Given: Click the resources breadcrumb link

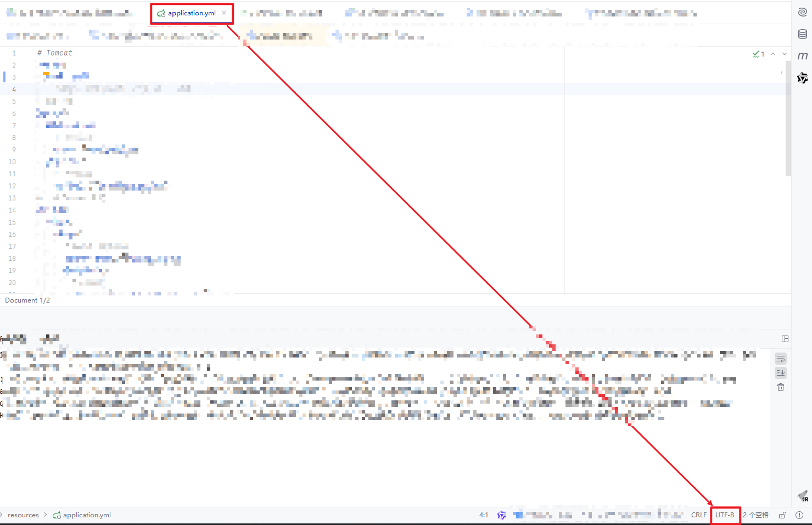Looking at the screenshot, I should (24, 515).
